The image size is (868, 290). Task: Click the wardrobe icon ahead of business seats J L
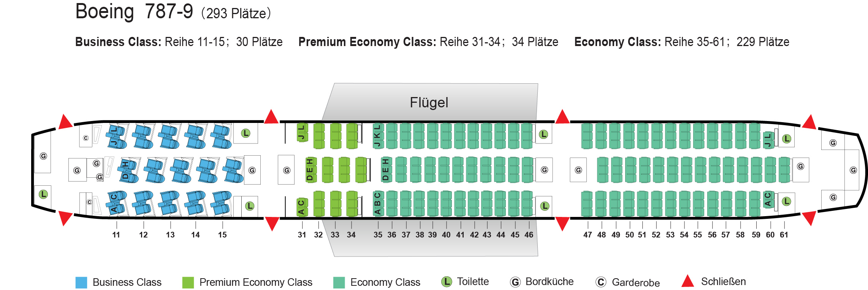pyautogui.click(x=86, y=138)
